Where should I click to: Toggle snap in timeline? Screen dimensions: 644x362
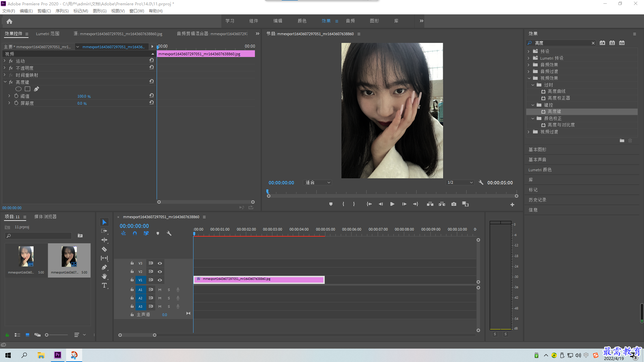[x=135, y=233]
